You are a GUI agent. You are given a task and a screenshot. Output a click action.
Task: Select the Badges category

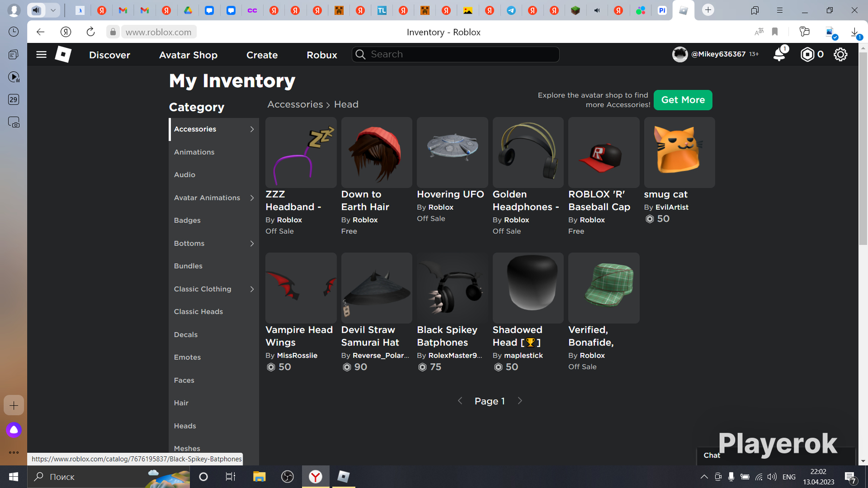214,221
